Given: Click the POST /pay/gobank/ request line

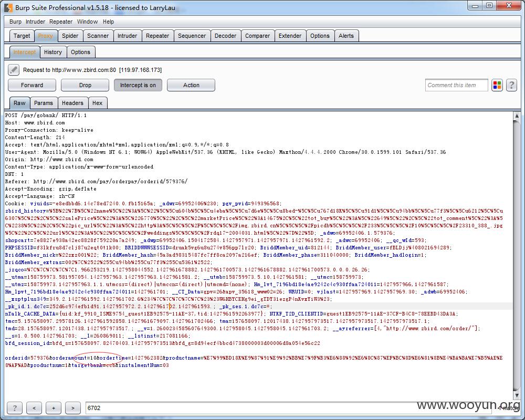Looking at the screenshot, I should [x=46, y=115].
